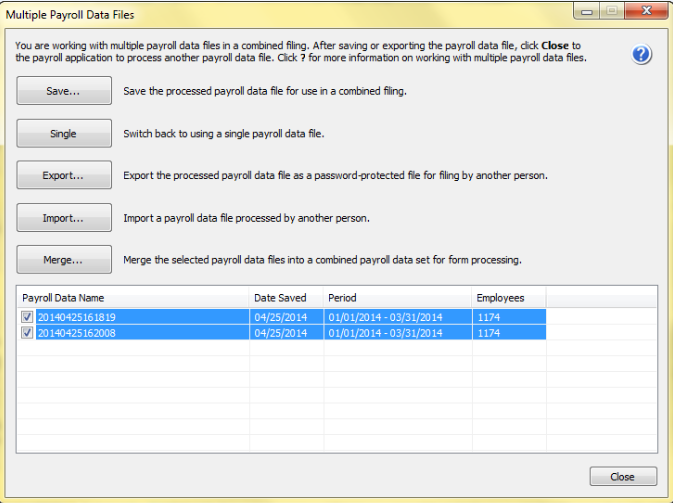The height and width of the screenshot is (503, 673).
Task: Merge the selected payroll data files
Action: tap(64, 260)
